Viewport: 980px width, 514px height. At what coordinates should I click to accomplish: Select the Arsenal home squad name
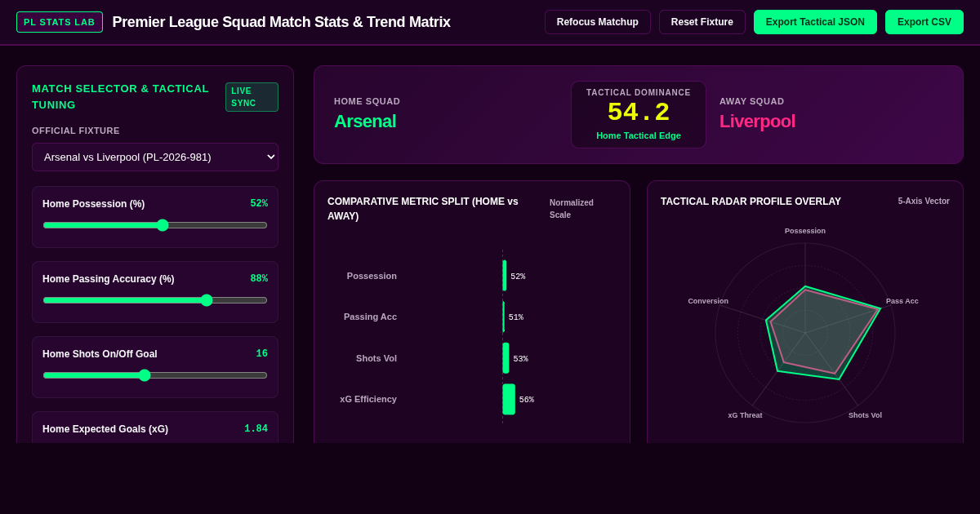tap(365, 122)
